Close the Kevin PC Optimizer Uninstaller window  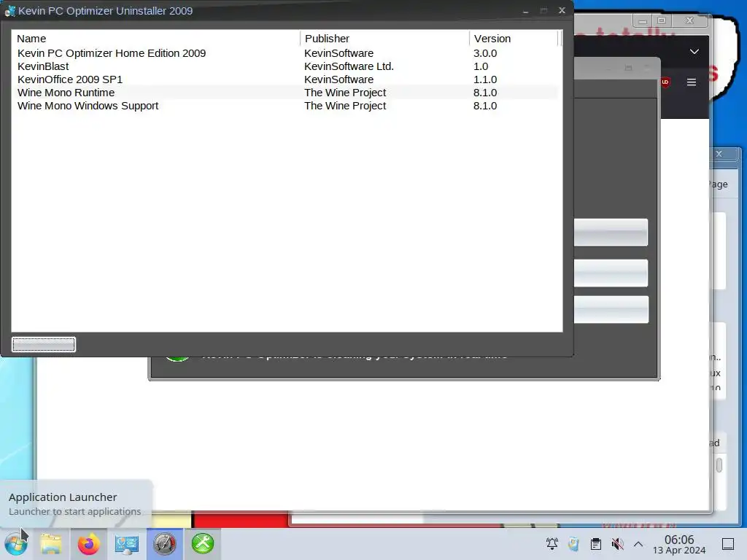click(x=562, y=10)
